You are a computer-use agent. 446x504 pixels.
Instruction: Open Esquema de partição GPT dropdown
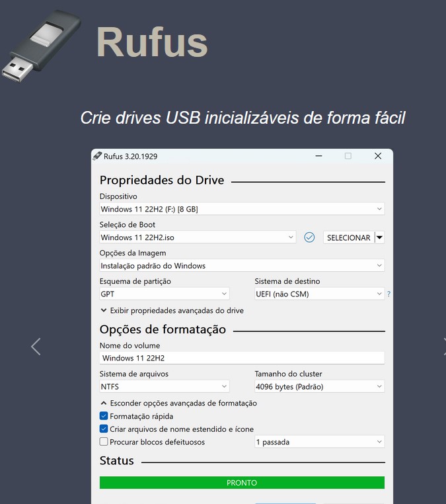pyautogui.click(x=165, y=294)
